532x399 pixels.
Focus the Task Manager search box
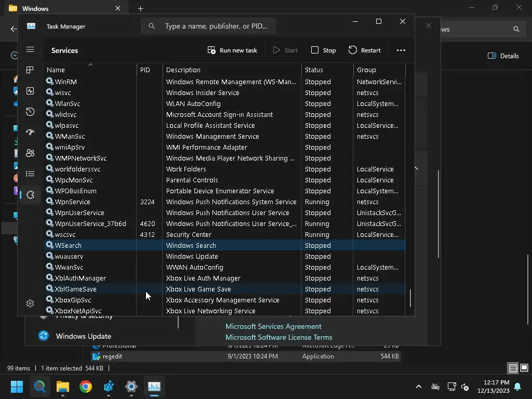[208, 26]
